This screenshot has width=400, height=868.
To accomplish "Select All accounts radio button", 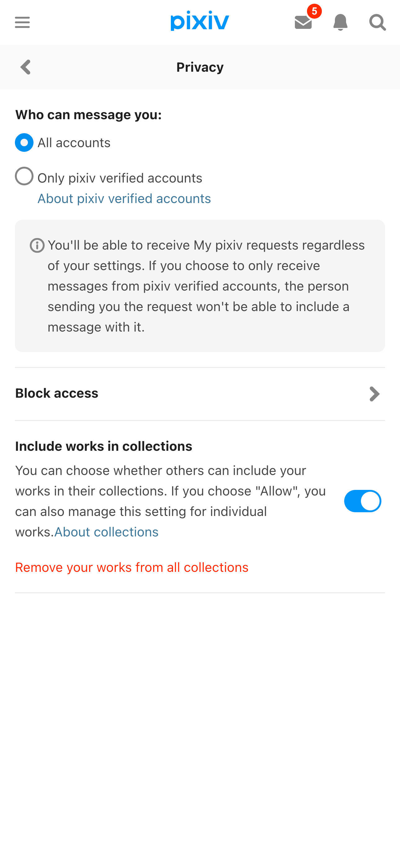I will click(24, 142).
